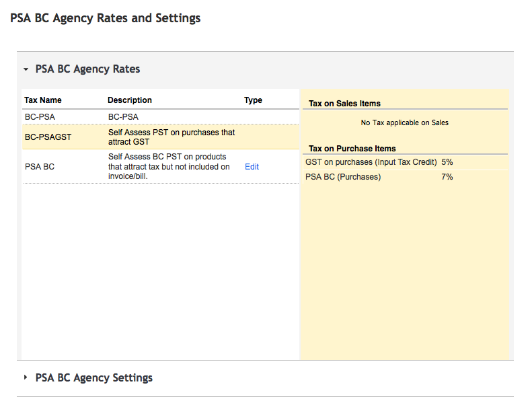Image resolution: width=532 pixels, height=401 pixels.
Task: Open the PSA BC Agency Settings section title
Action: 93,377
